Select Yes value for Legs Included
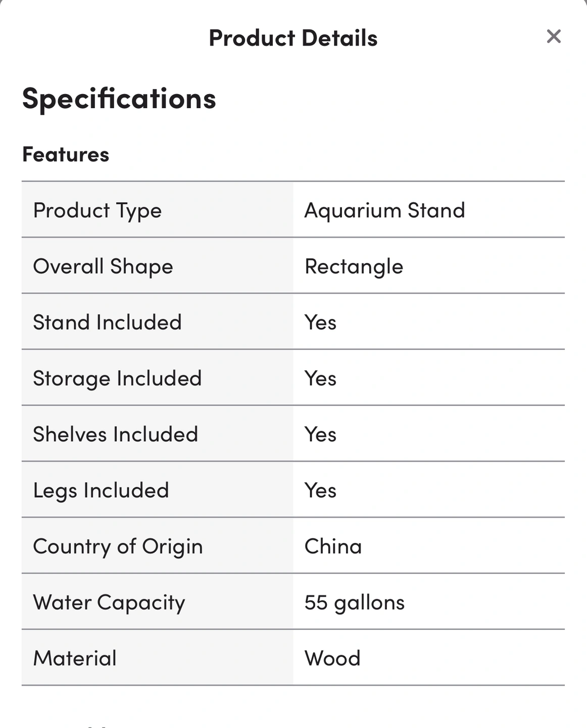This screenshot has width=587, height=728. 320,490
